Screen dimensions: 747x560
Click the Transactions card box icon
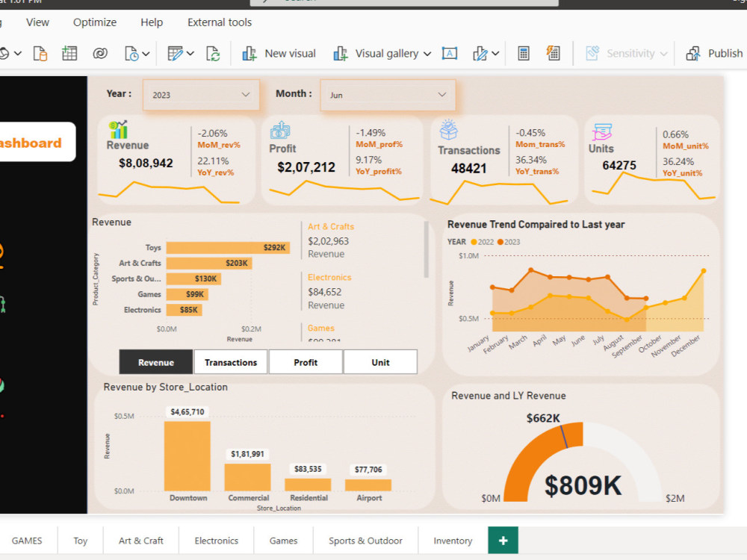(449, 129)
